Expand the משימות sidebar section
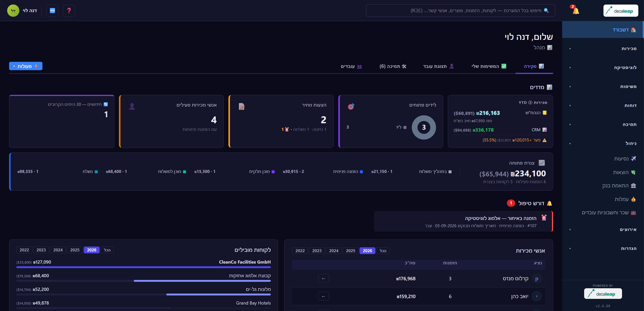Screen dimensions: 644x311 (x=603, y=87)
